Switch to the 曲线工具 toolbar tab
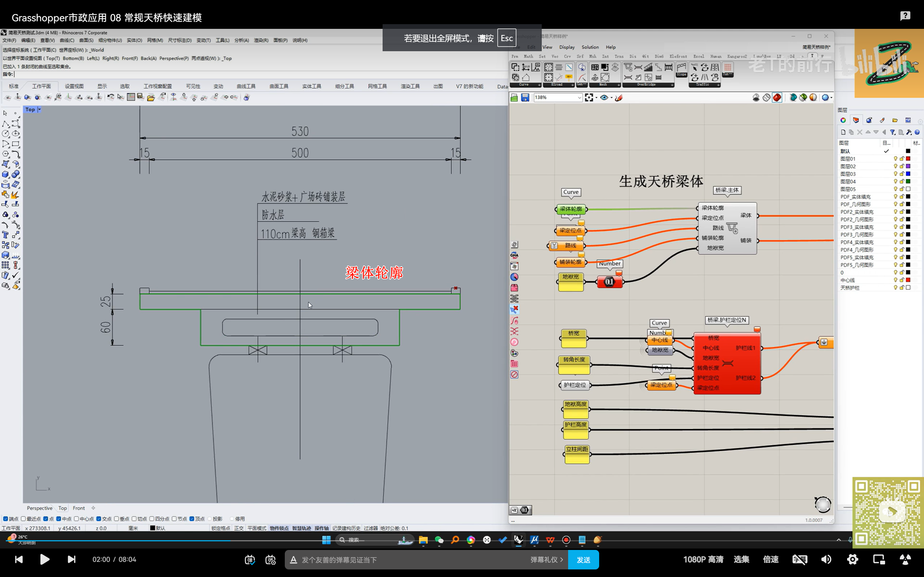The image size is (924, 577). (246, 86)
